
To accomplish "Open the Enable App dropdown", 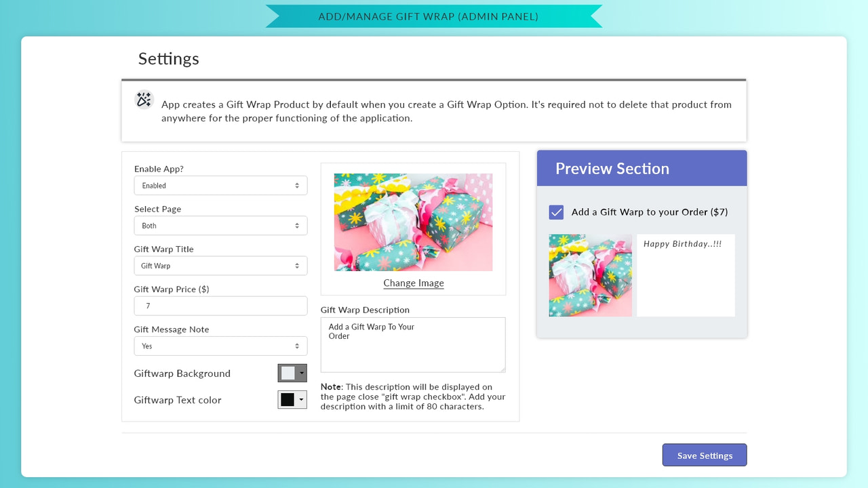I will coord(220,185).
